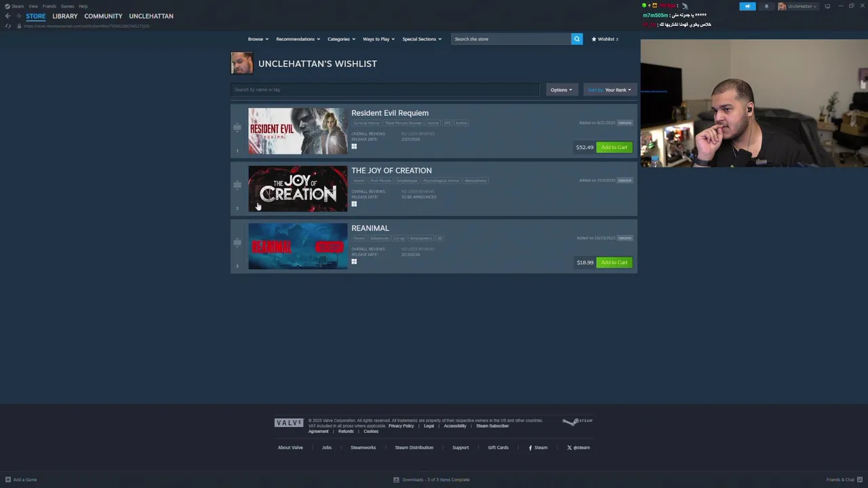The image size is (868, 488).
Task: Switch to the LIBRARY tab
Action: pyautogui.click(x=65, y=16)
